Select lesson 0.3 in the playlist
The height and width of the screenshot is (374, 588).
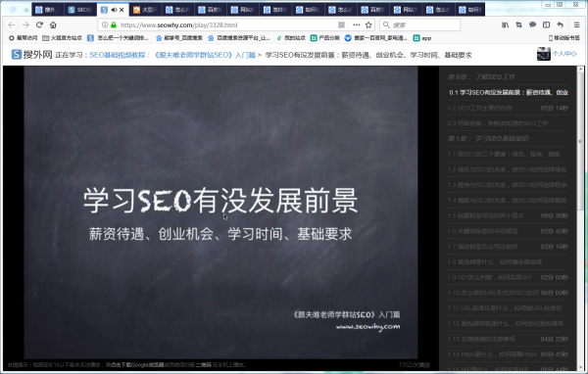tap(509, 123)
